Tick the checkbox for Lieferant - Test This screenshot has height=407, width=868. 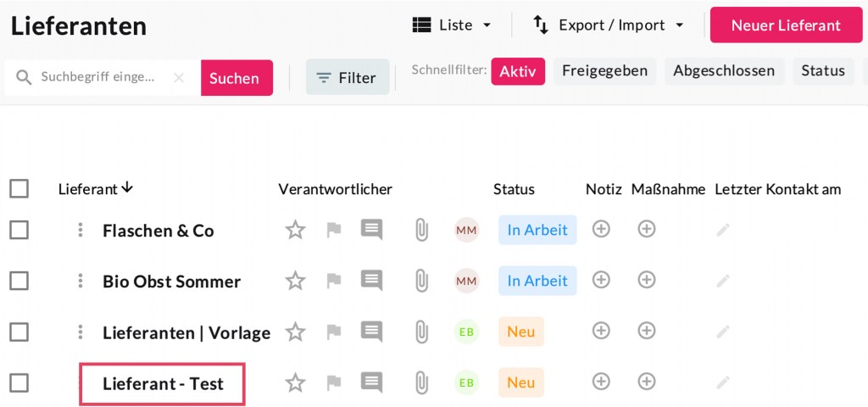click(19, 383)
